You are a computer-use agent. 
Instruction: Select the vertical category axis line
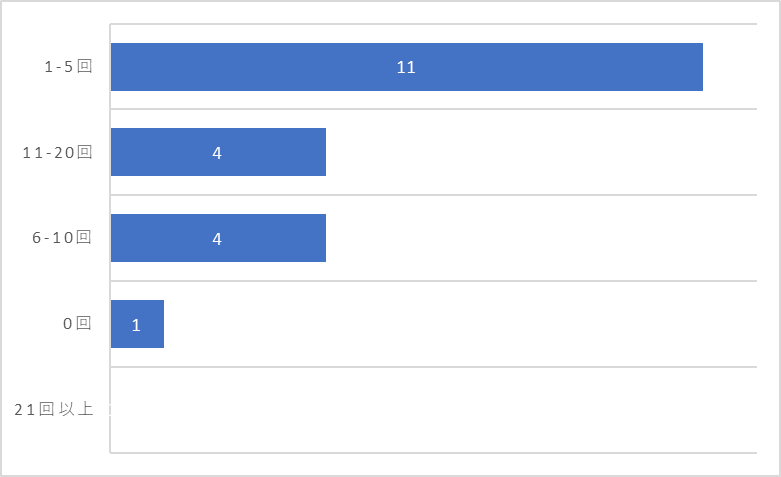pyautogui.click(x=110, y=238)
